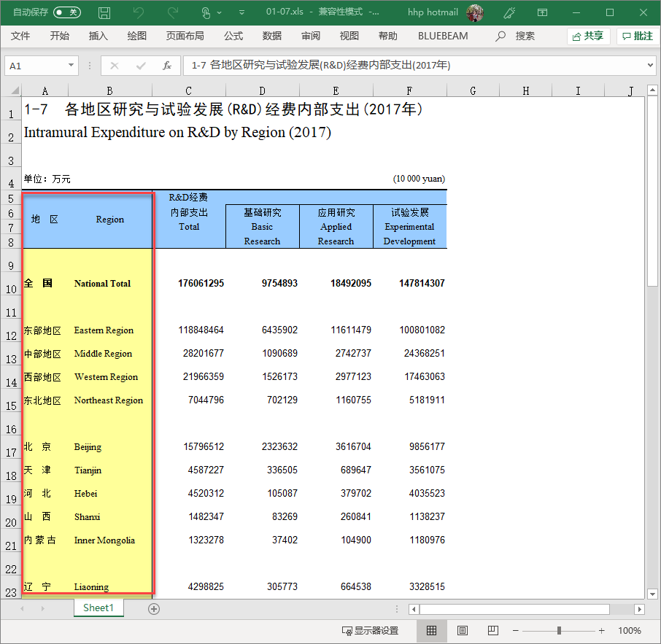Toggle the AutoSave switch
Image resolution: width=661 pixels, height=644 pixels.
click(67, 12)
